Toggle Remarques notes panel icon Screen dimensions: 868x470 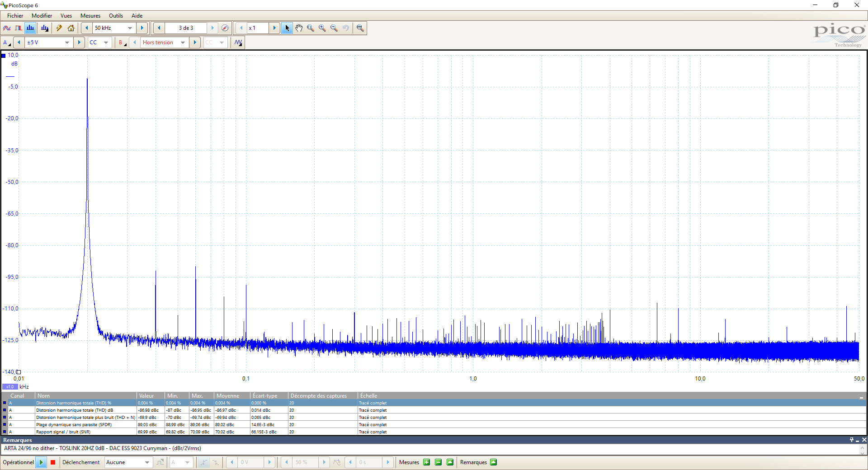tap(494, 462)
